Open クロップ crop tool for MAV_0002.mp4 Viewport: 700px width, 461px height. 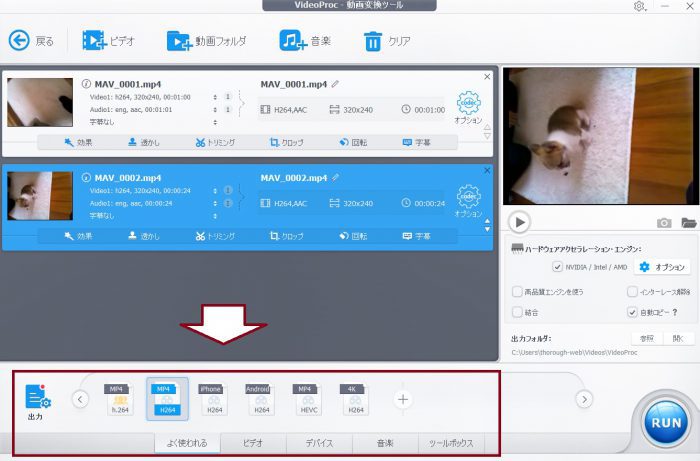[287, 236]
